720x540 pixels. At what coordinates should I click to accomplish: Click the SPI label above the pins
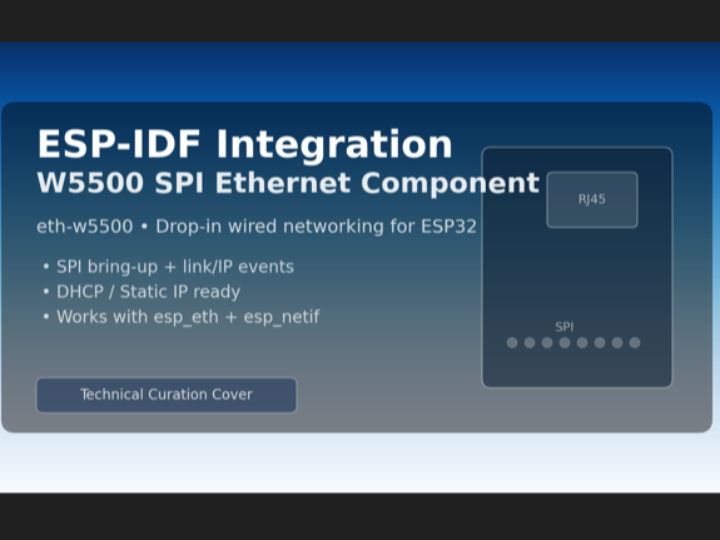[x=565, y=327]
